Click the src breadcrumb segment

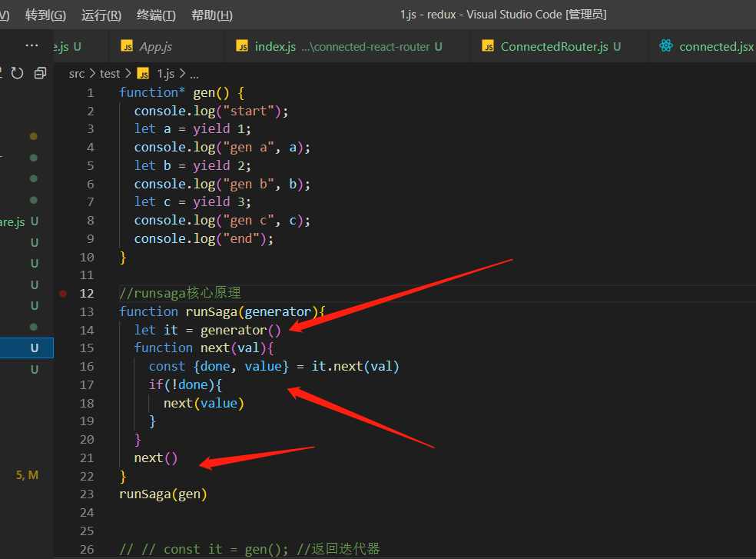click(77, 74)
